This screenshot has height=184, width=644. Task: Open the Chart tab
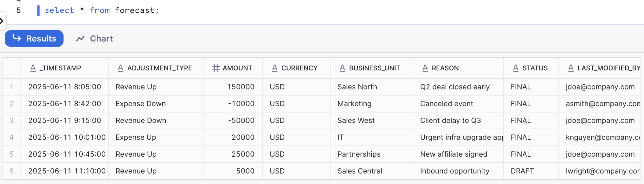click(94, 38)
